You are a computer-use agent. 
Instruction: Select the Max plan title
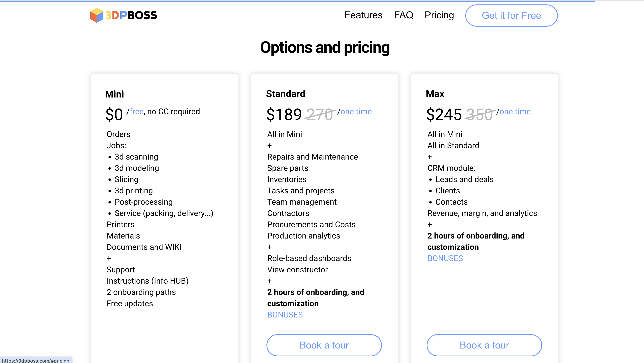tap(435, 94)
